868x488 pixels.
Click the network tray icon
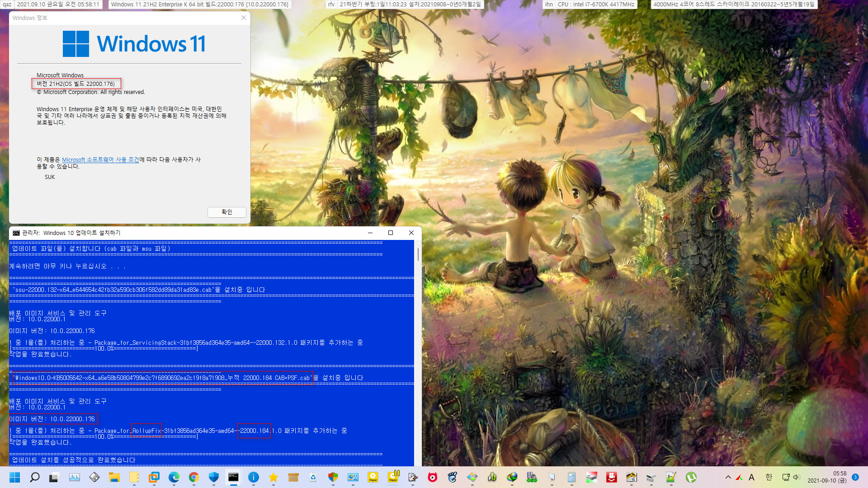pos(786,477)
